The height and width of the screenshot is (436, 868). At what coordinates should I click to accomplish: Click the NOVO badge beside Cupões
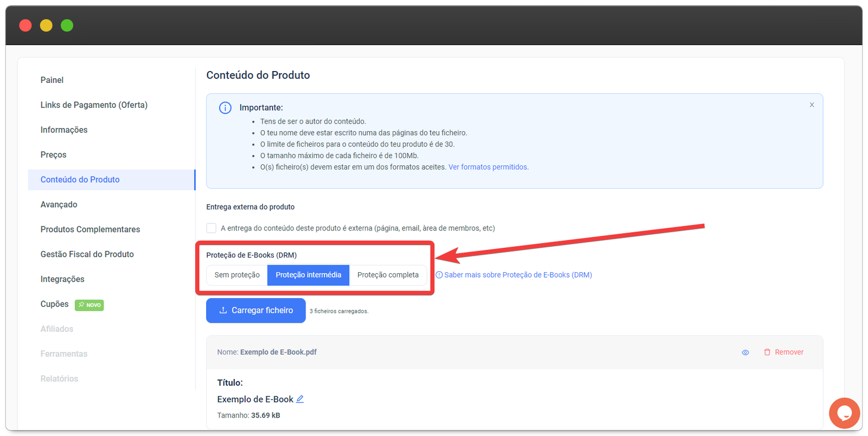click(90, 305)
